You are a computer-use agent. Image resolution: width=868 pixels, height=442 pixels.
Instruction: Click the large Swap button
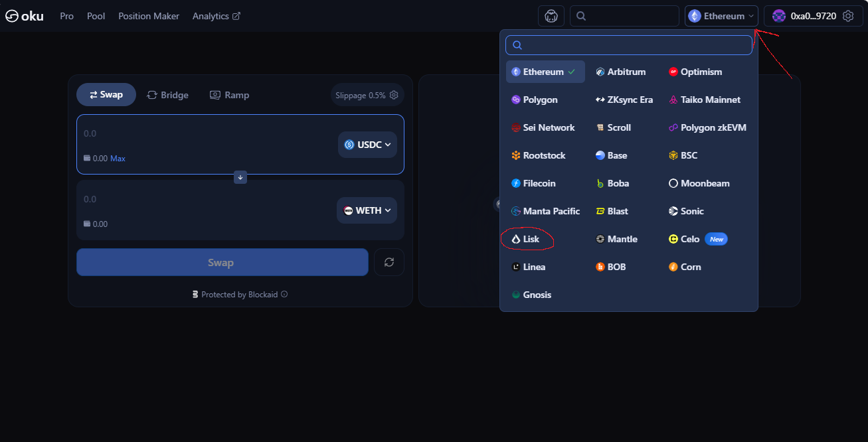pos(222,262)
